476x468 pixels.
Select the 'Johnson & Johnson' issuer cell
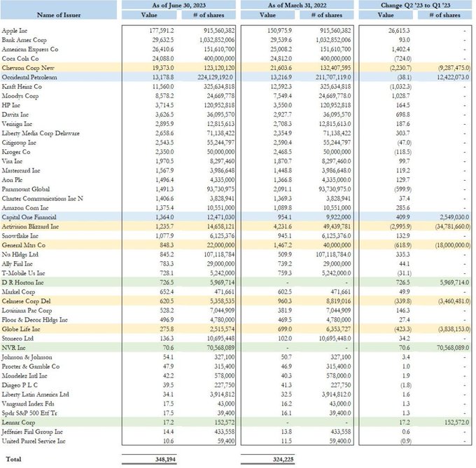point(27,357)
